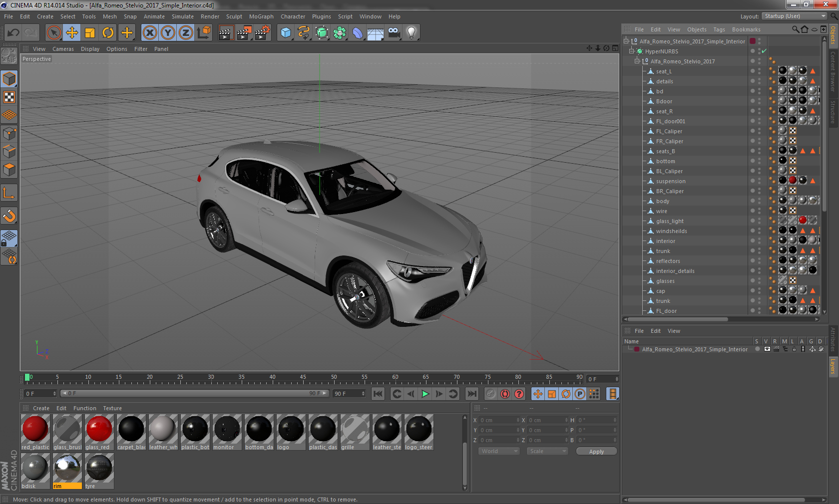The height and width of the screenshot is (504, 839).
Task: Enable Points mode in left sidebar
Action: tap(9, 133)
